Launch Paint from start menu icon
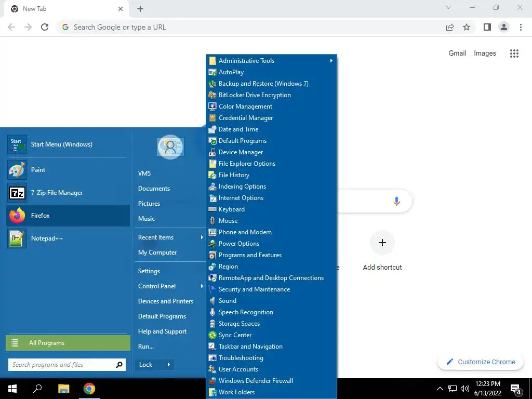This screenshot has height=399, width=532. coord(17,170)
